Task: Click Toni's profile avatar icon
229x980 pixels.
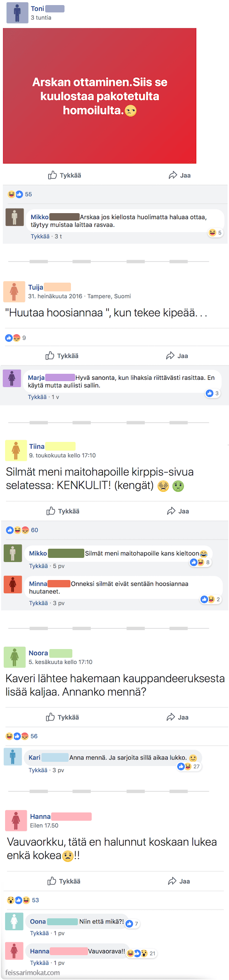Action: (17, 12)
